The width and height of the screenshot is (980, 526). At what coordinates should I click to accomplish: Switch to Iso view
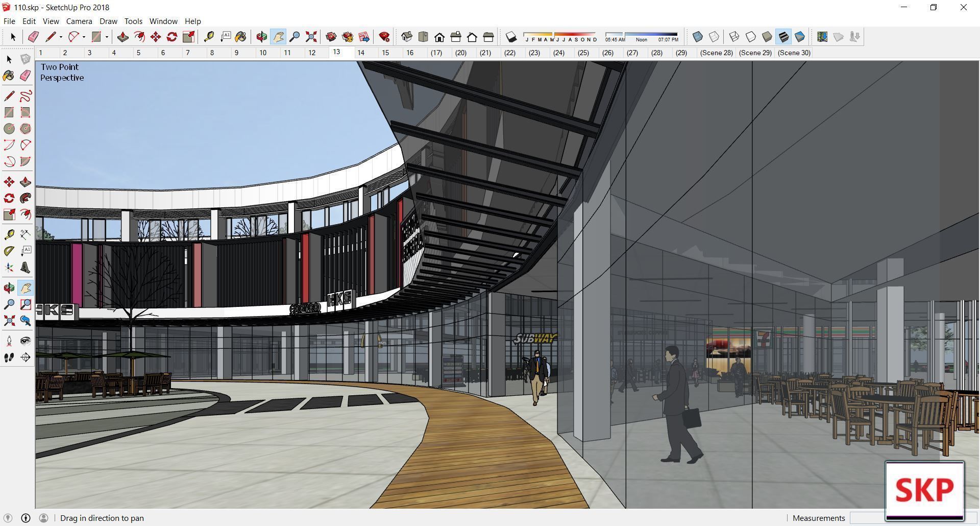click(407, 37)
